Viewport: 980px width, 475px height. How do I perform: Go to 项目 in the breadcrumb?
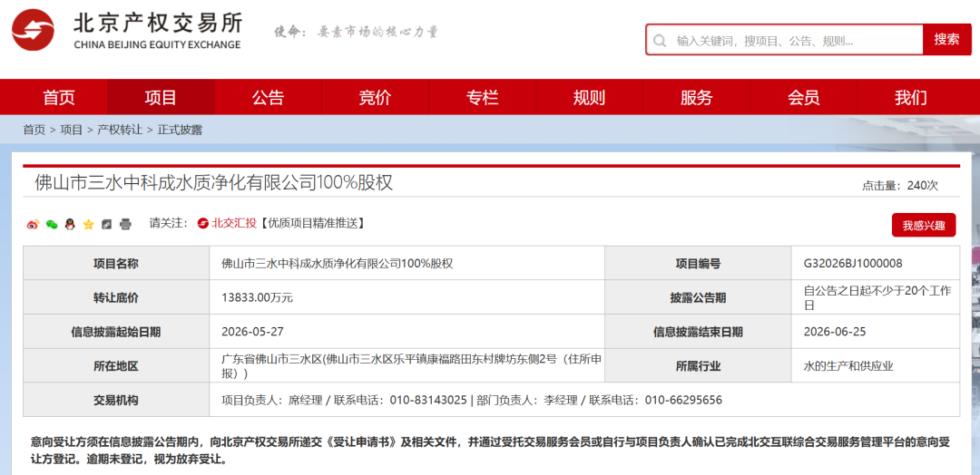click(72, 130)
